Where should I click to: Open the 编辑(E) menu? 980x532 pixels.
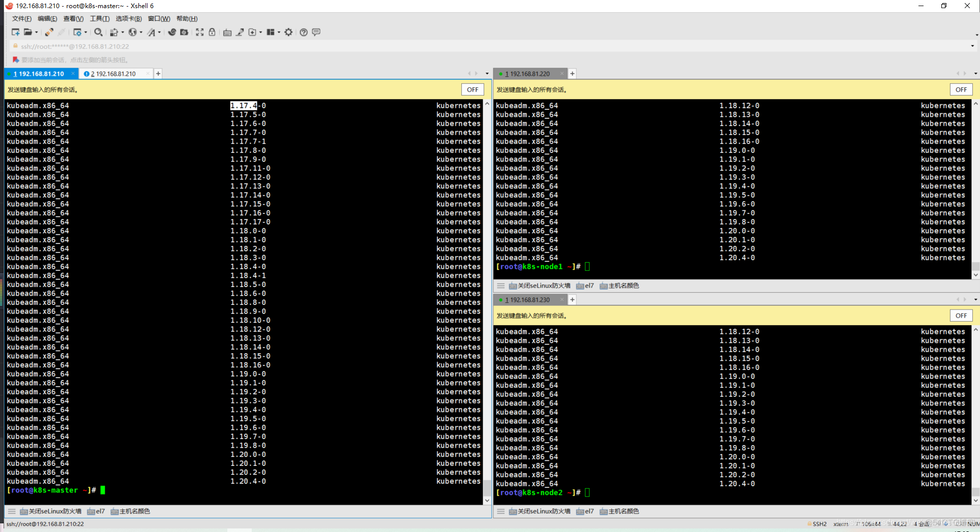pyautogui.click(x=47, y=19)
